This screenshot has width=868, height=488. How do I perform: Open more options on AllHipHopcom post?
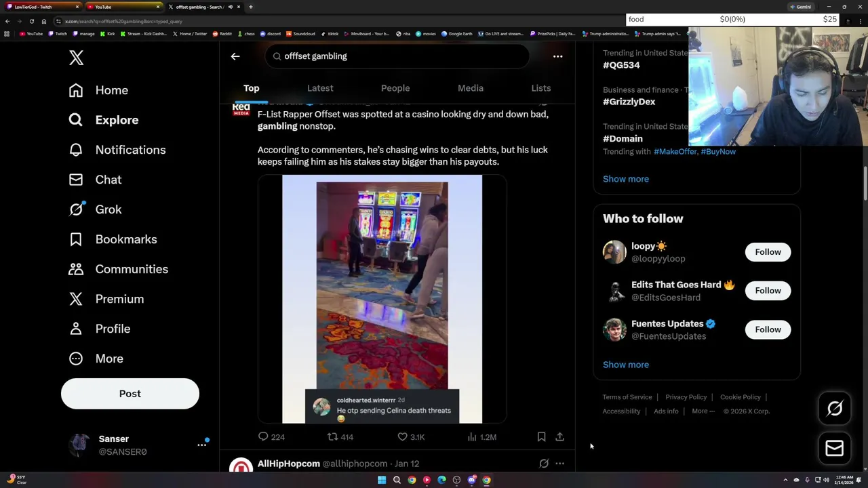(x=560, y=464)
